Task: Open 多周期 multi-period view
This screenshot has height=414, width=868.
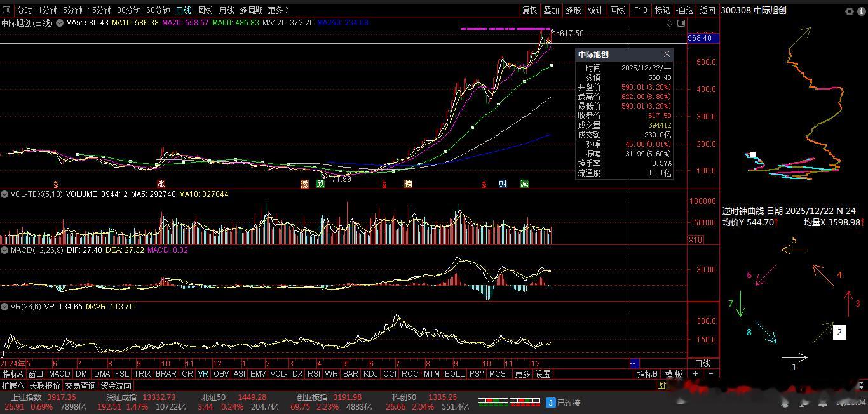Action: [251, 10]
